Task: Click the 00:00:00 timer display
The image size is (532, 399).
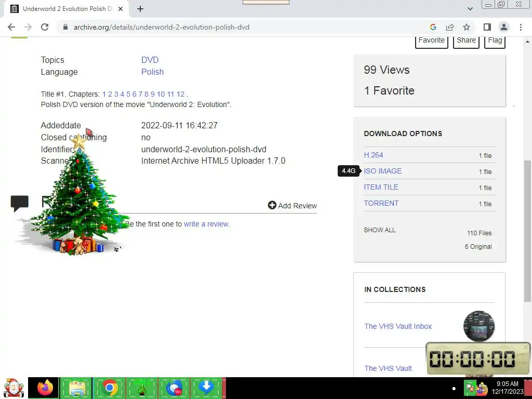Action: pos(472,359)
